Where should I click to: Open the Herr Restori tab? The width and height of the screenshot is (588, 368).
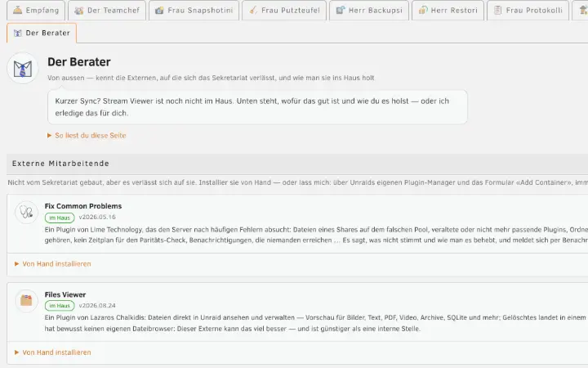448,10
